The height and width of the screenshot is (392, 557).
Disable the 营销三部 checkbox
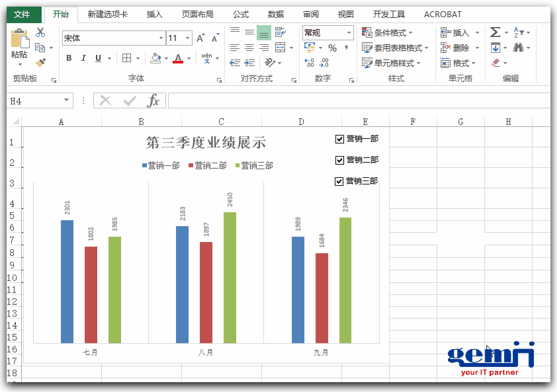click(x=340, y=181)
